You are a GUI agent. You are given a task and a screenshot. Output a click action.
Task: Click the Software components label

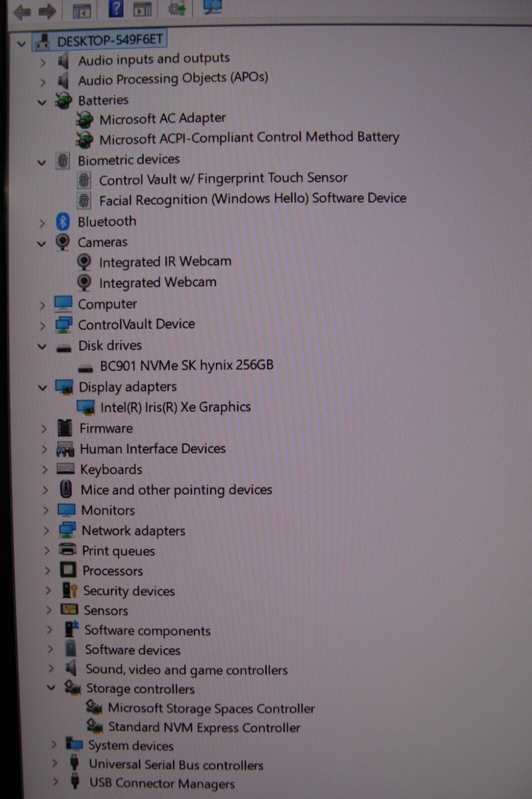point(147,631)
